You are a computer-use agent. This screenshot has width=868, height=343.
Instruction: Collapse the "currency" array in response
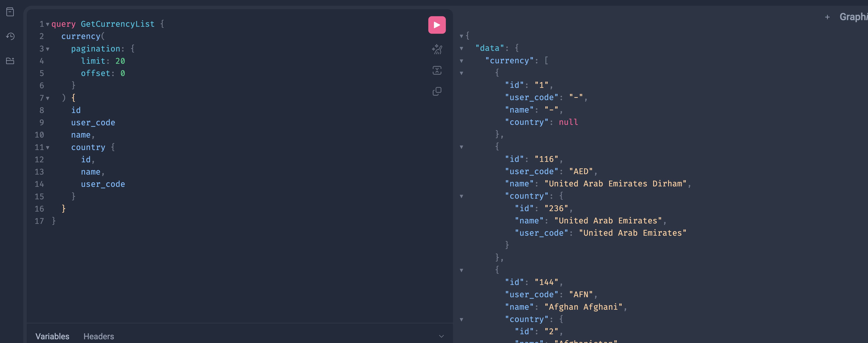click(x=461, y=61)
